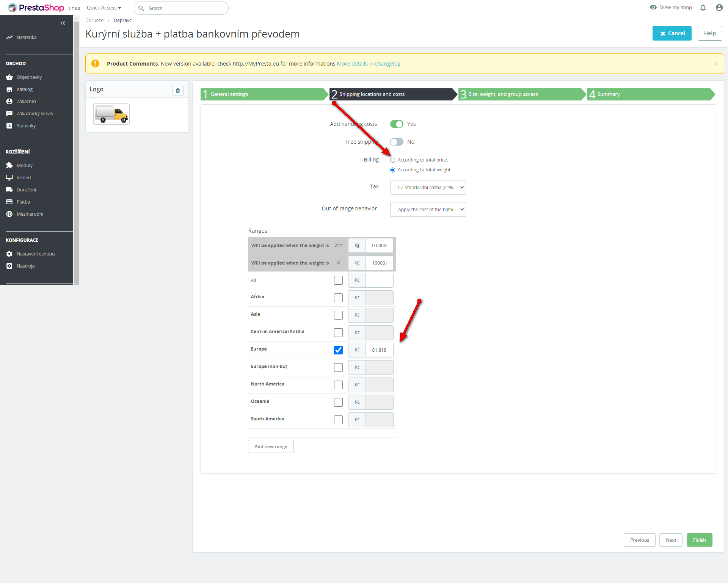
Task: Click Statistiky chart icon in sidebar
Action: (9, 126)
